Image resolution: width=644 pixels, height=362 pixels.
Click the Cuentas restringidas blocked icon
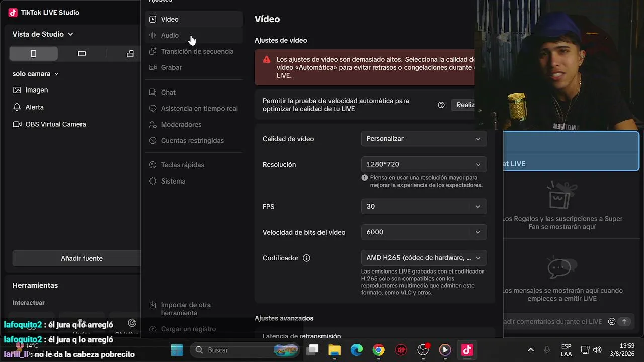coord(153,140)
